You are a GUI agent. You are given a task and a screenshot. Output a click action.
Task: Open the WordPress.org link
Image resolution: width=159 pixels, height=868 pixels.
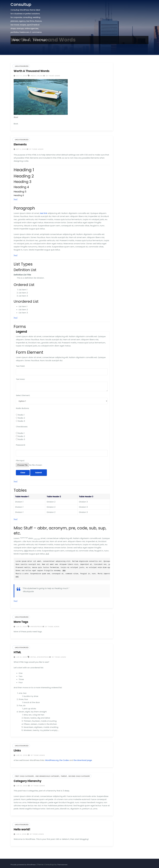tap(52, 760)
